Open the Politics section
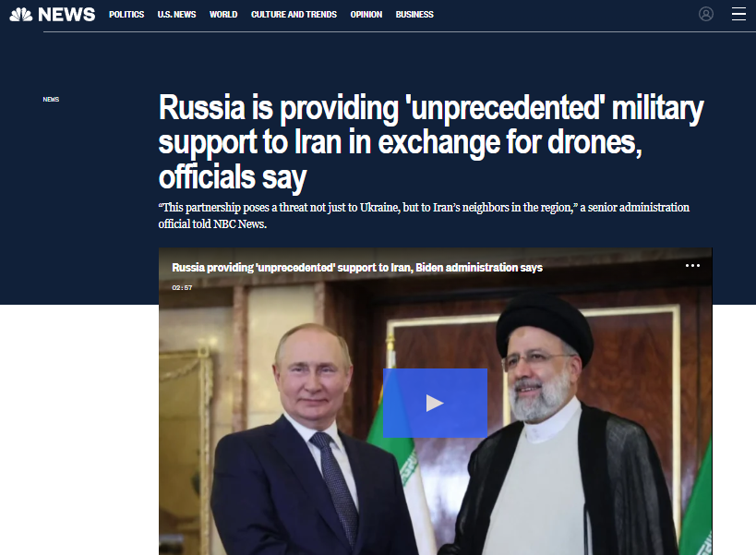This screenshot has height=555, width=756. point(126,15)
